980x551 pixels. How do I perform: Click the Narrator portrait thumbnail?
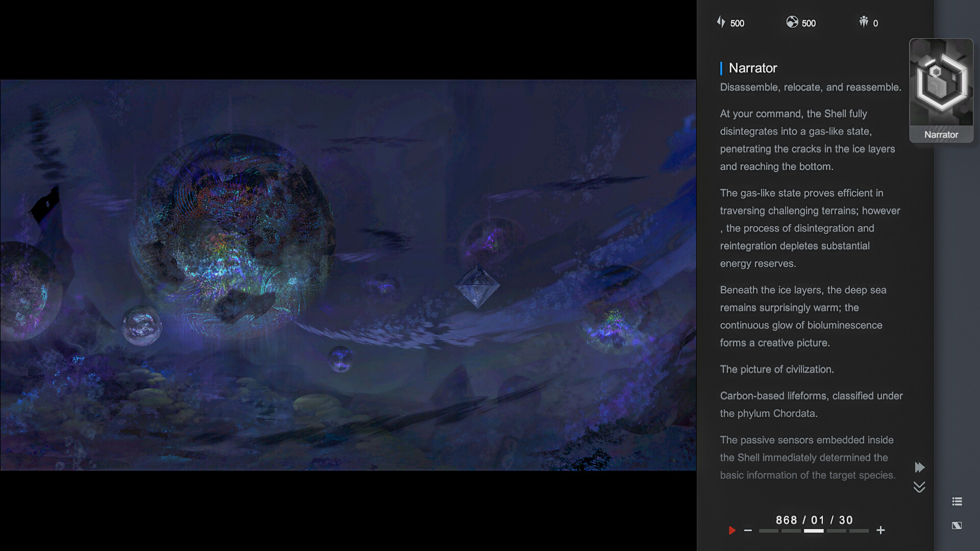pyautogui.click(x=941, y=91)
